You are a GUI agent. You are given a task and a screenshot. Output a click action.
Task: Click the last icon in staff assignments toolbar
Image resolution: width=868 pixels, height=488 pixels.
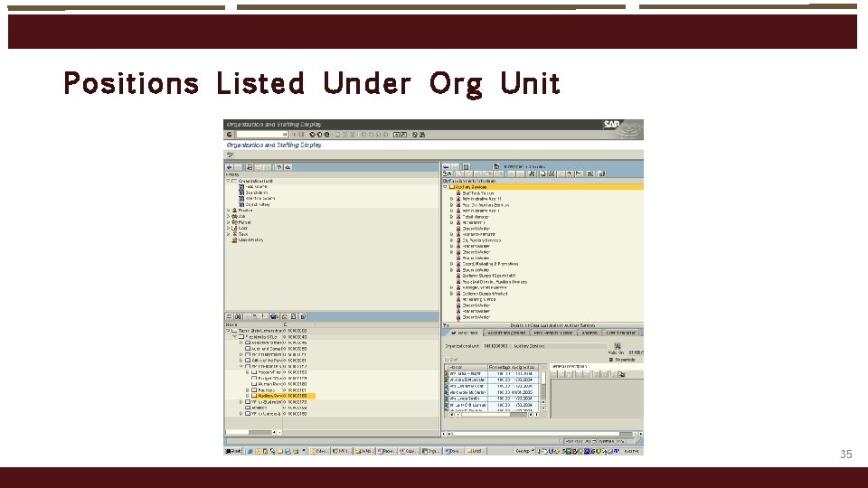(602, 174)
